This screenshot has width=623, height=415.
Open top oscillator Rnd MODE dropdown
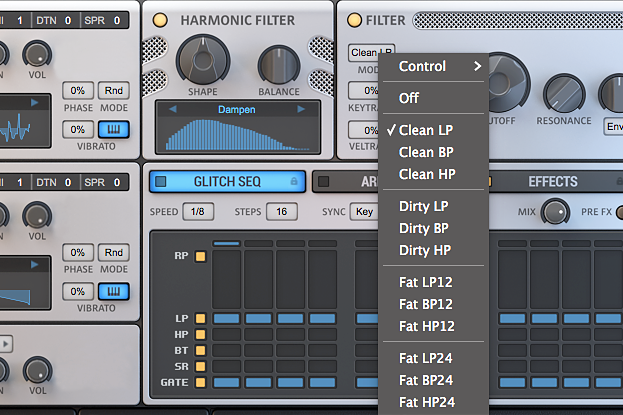coord(114,91)
